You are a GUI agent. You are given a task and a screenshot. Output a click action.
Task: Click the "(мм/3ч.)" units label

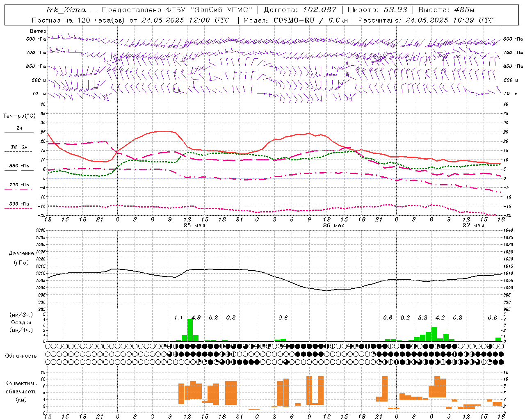(21, 315)
